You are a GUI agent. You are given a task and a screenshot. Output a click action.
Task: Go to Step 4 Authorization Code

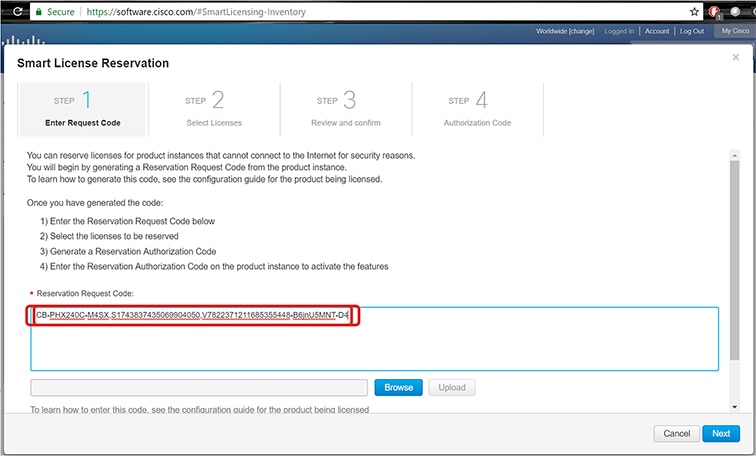(x=477, y=109)
